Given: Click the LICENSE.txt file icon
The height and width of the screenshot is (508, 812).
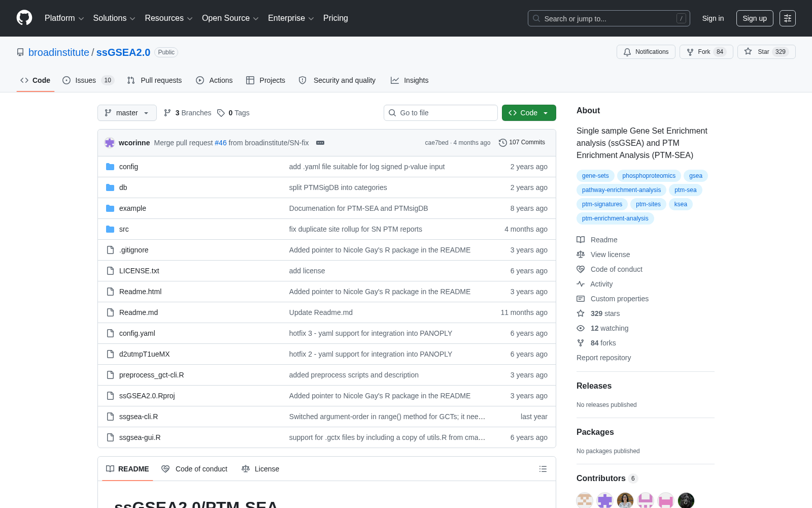Looking at the screenshot, I should (x=110, y=271).
